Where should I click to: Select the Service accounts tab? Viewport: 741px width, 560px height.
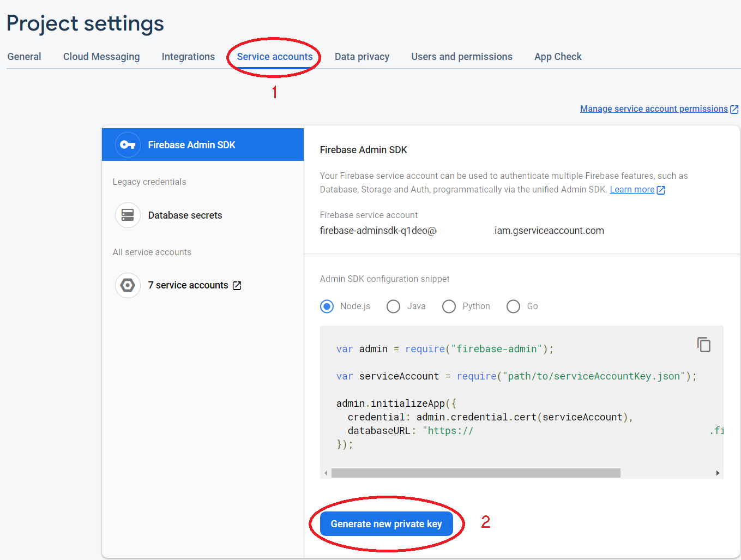coord(275,57)
